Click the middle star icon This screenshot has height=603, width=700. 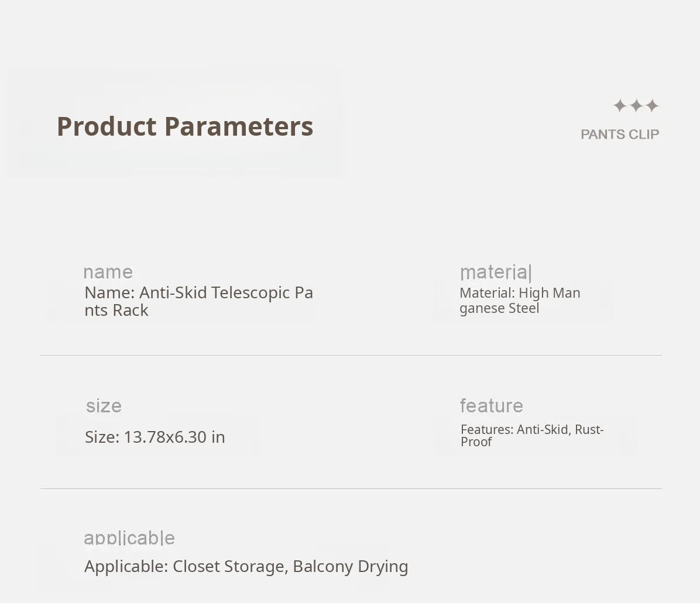click(636, 106)
